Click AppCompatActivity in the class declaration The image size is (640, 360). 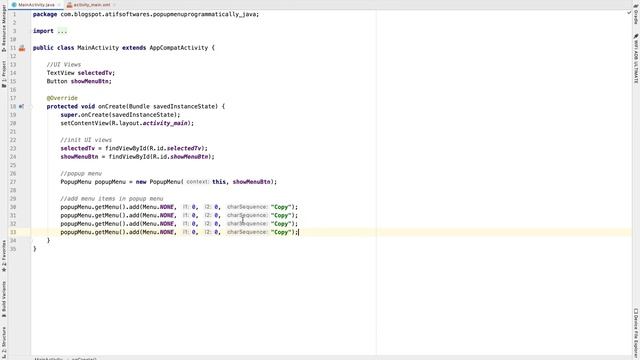click(x=179, y=48)
